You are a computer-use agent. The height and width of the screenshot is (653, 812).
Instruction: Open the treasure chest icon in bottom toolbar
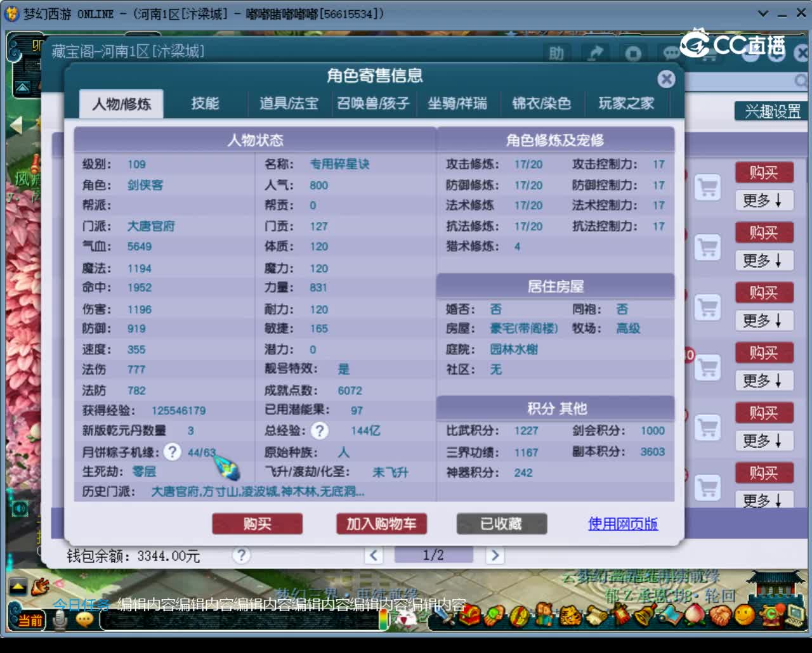pos(470,615)
